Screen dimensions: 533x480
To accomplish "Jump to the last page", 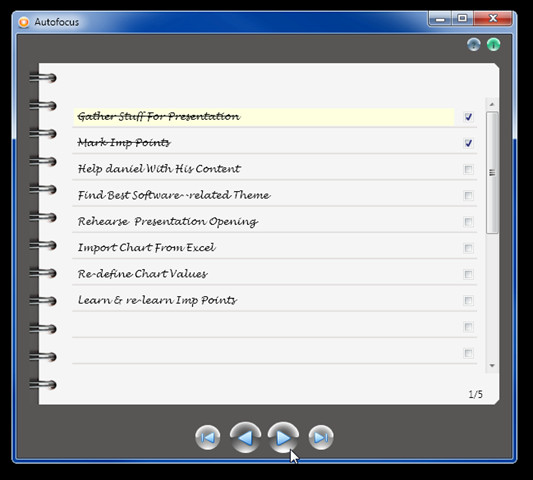I will click(x=321, y=437).
